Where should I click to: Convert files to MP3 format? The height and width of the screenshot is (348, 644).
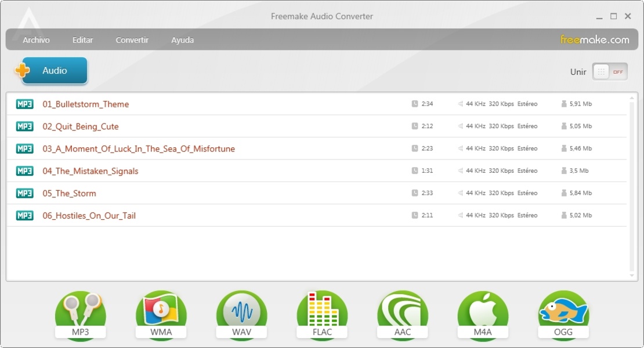click(81, 316)
